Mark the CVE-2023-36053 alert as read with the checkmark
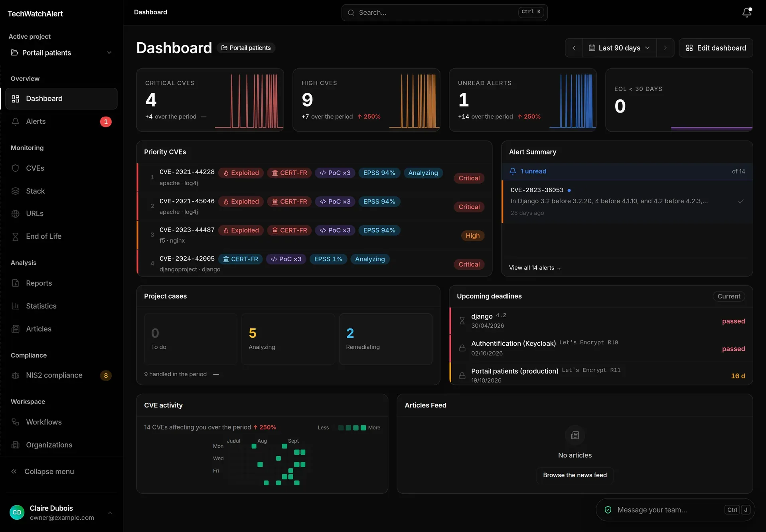Viewport: 766px width, 532px height. point(741,202)
